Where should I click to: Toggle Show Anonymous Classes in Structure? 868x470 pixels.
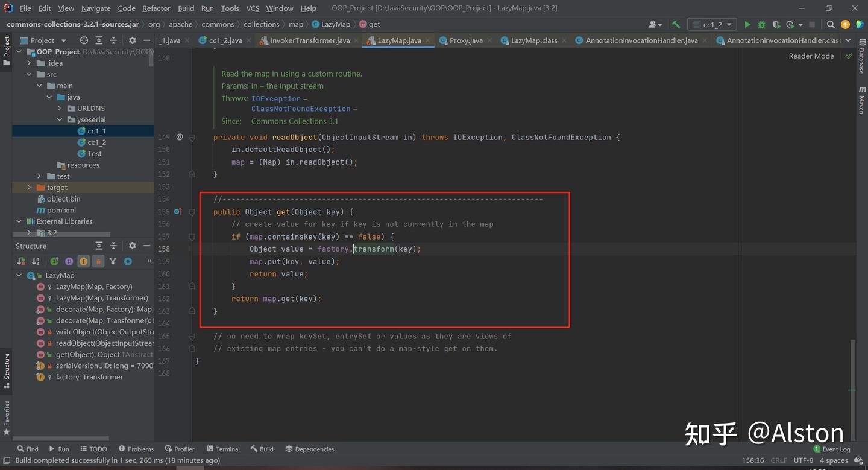[x=113, y=261]
